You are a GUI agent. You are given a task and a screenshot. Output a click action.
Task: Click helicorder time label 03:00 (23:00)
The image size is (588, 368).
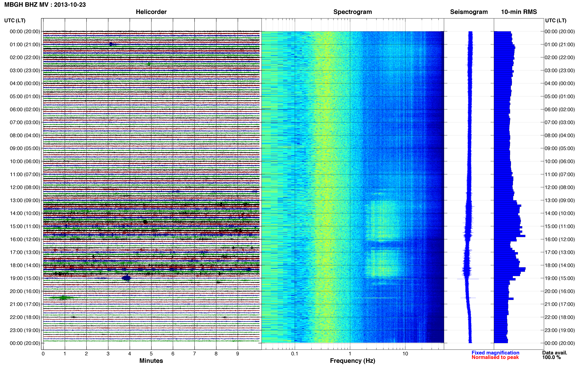coord(25,71)
